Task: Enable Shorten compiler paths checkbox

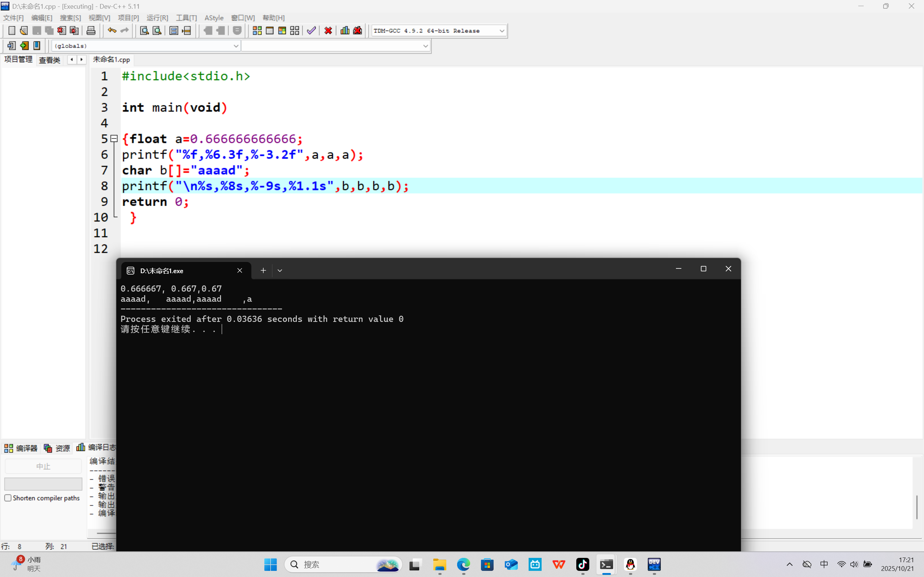Action: pos(8,498)
